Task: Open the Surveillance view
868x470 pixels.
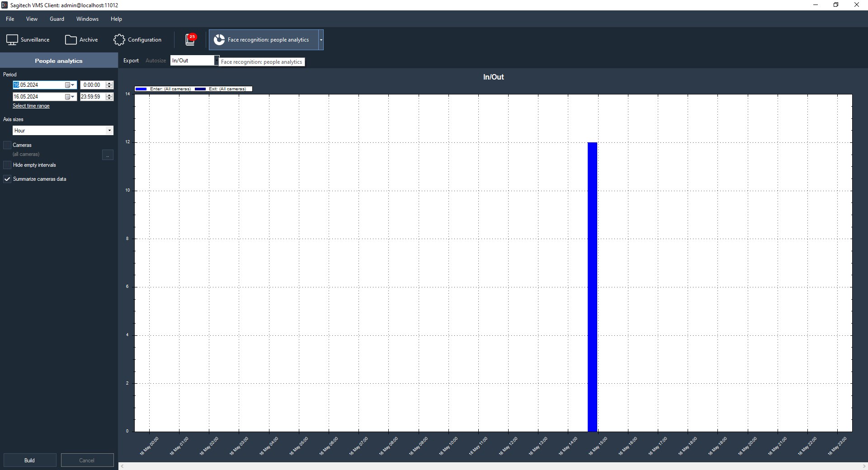Action: click(x=28, y=40)
